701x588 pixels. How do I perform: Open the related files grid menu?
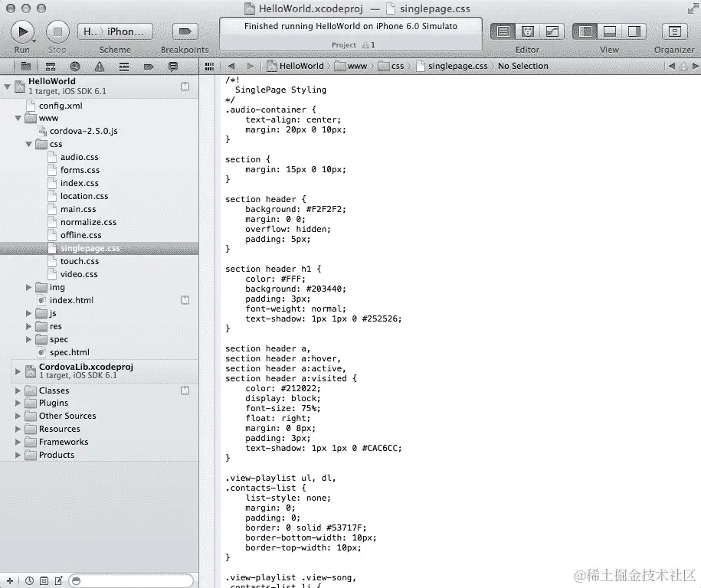tap(209, 67)
